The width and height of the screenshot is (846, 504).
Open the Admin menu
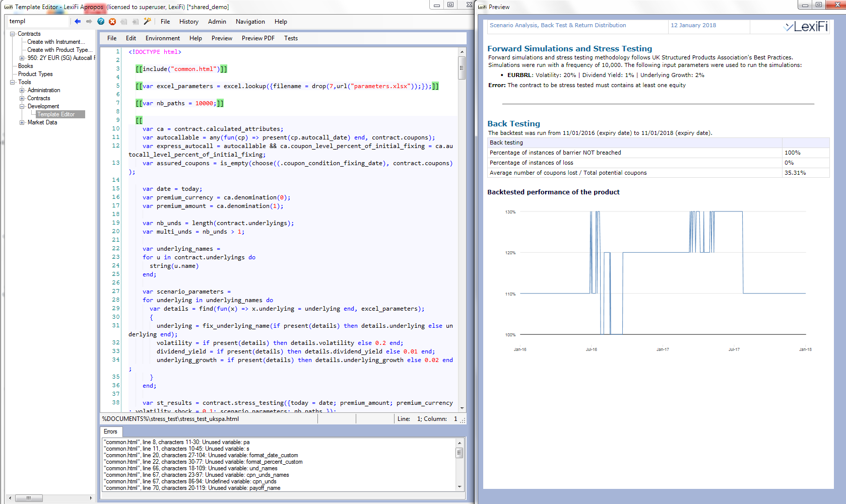(x=217, y=22)
